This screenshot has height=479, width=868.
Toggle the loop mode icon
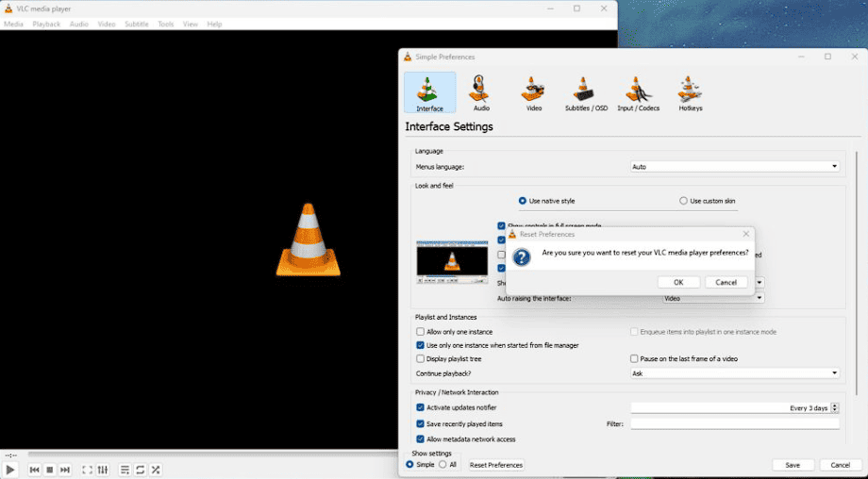(140, 470)
